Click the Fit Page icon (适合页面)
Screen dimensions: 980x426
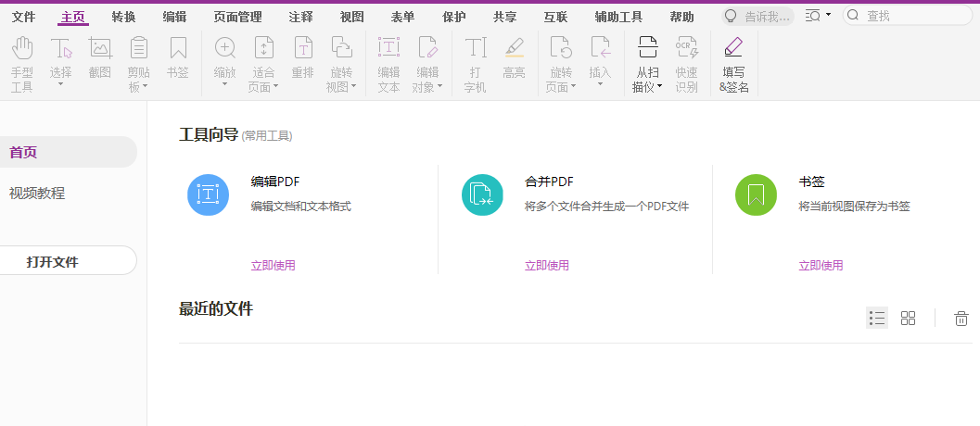click(x=263, y=48)
